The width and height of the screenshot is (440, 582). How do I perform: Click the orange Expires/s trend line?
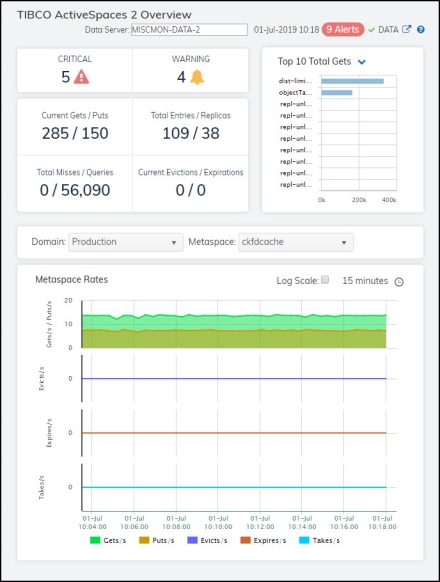234,433
